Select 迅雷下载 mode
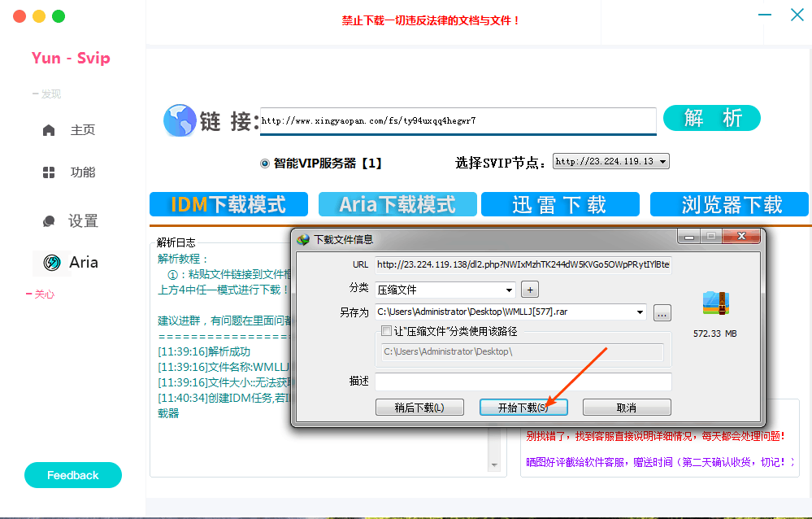The image size is (812, 519). [x=560, y=204]
